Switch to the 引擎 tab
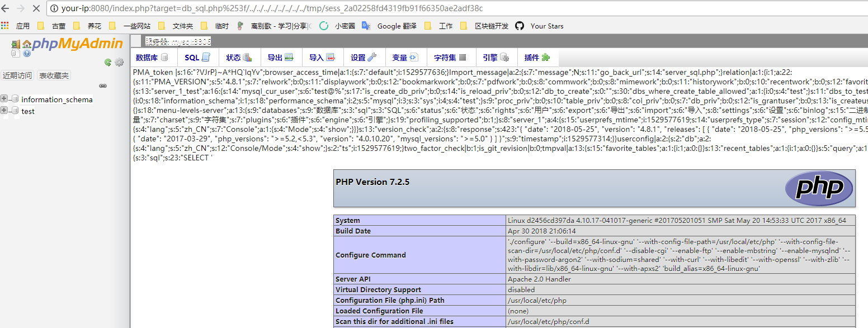The height and width of the screenshot is (328, 868). [x=496, y=58]
